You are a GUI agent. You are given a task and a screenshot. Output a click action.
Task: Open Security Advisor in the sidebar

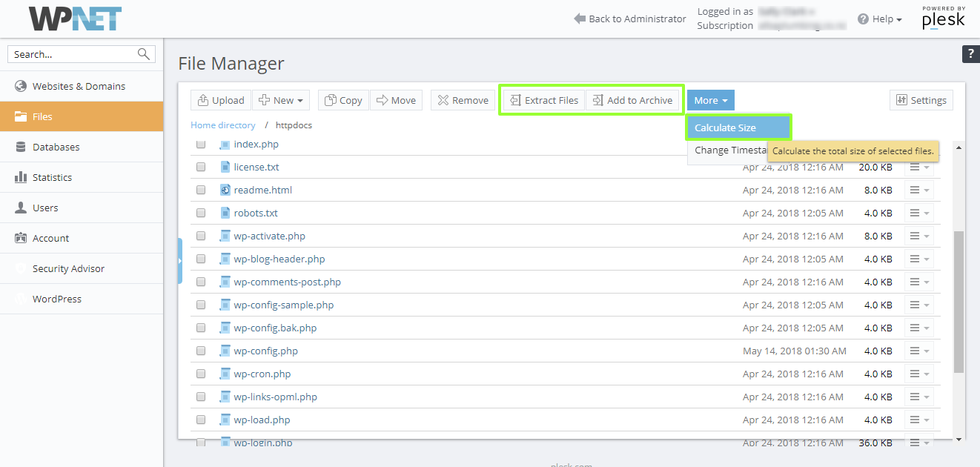pos(82,268)
